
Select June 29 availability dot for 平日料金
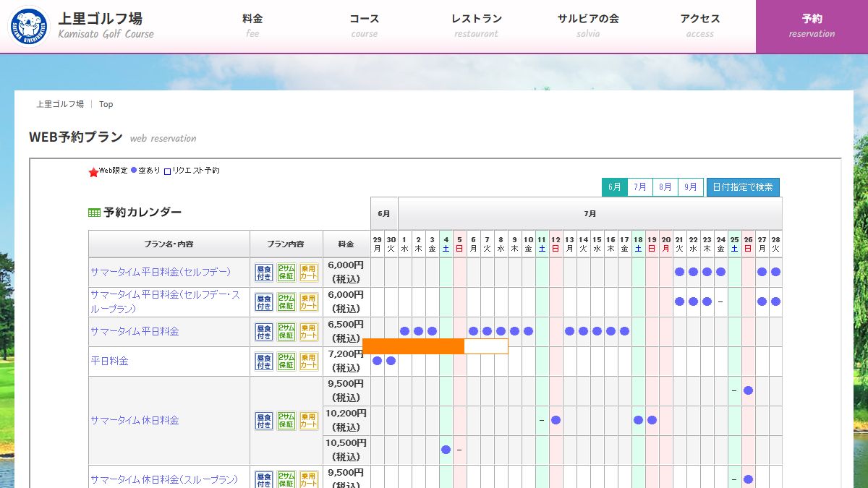[x=377, y=361]
